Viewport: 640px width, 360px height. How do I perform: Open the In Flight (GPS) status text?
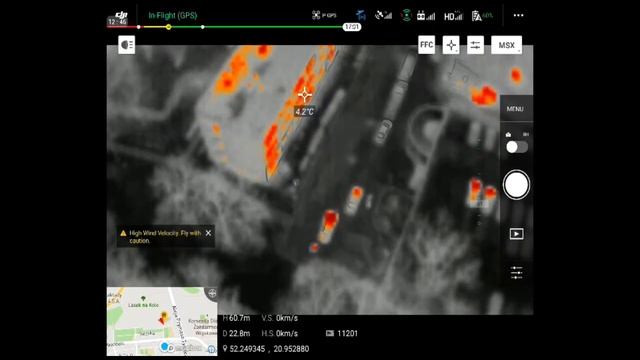pos(173,16)
